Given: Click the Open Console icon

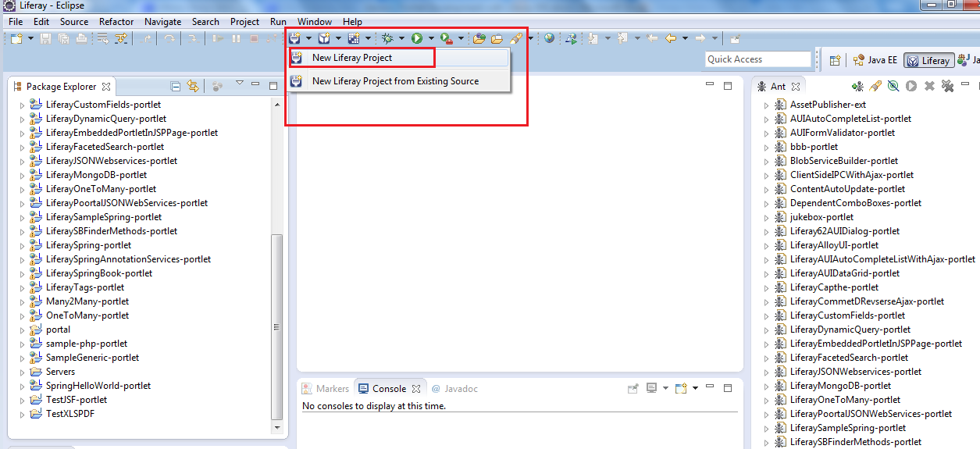Looking at the screenshot, I should (681, 388).
